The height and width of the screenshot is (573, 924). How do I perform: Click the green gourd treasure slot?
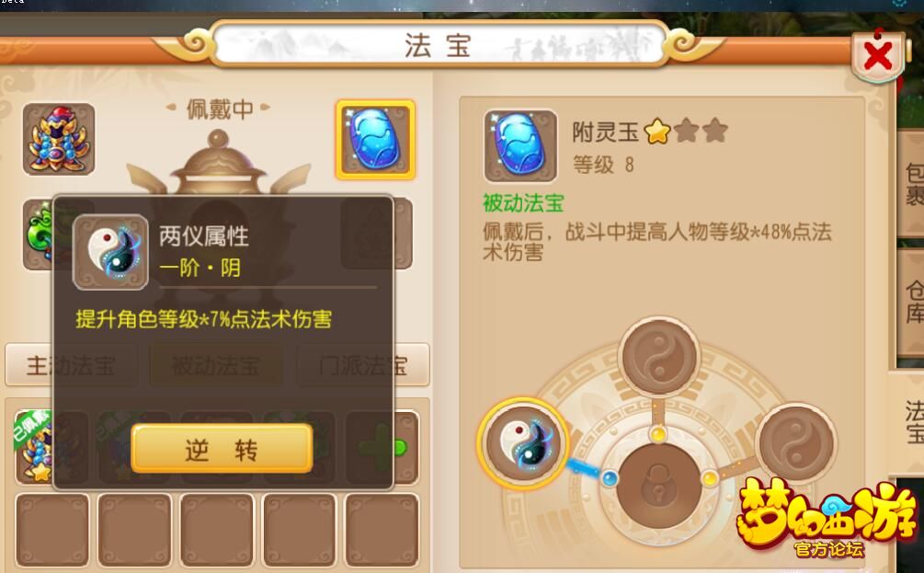pos(38,234)
